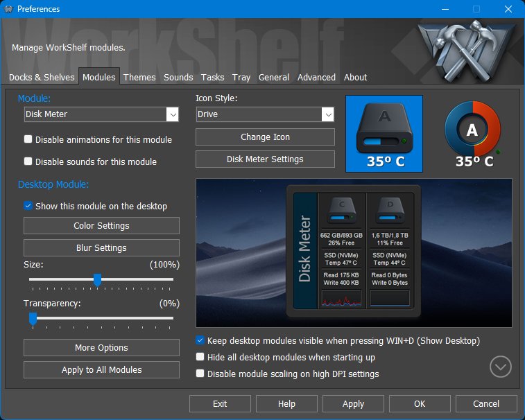Image resolution: width=525 pixels, height=420 pixels.
Task: Open the About tab
Action: (x=355, y=78)
